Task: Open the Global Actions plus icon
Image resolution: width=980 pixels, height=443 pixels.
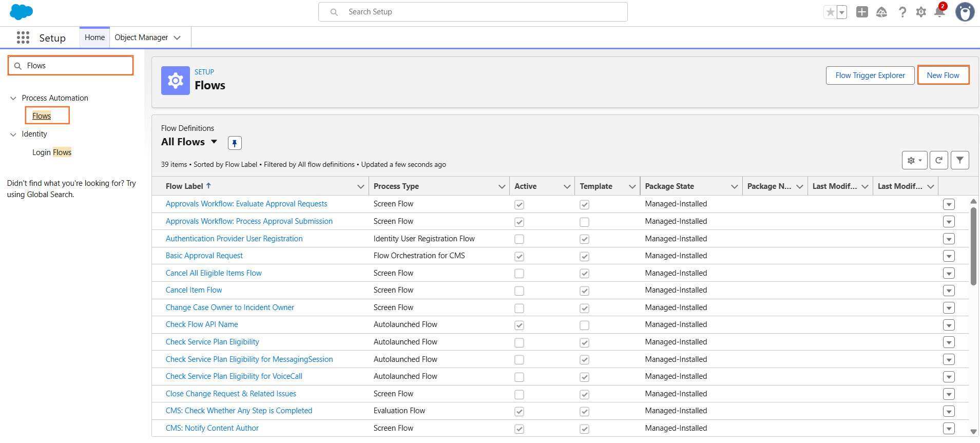Action: [862, 12]
